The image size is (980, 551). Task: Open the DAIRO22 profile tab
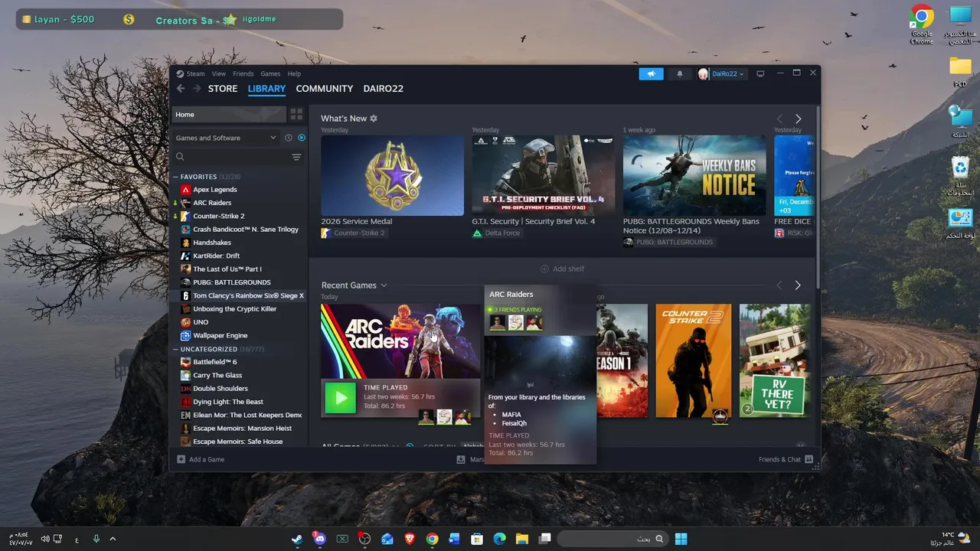[384, 89]
